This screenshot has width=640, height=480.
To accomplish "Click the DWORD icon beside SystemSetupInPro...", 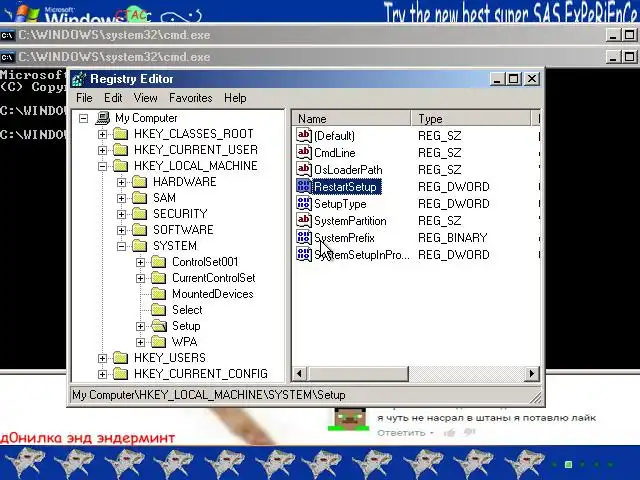I will pos(304,255).
